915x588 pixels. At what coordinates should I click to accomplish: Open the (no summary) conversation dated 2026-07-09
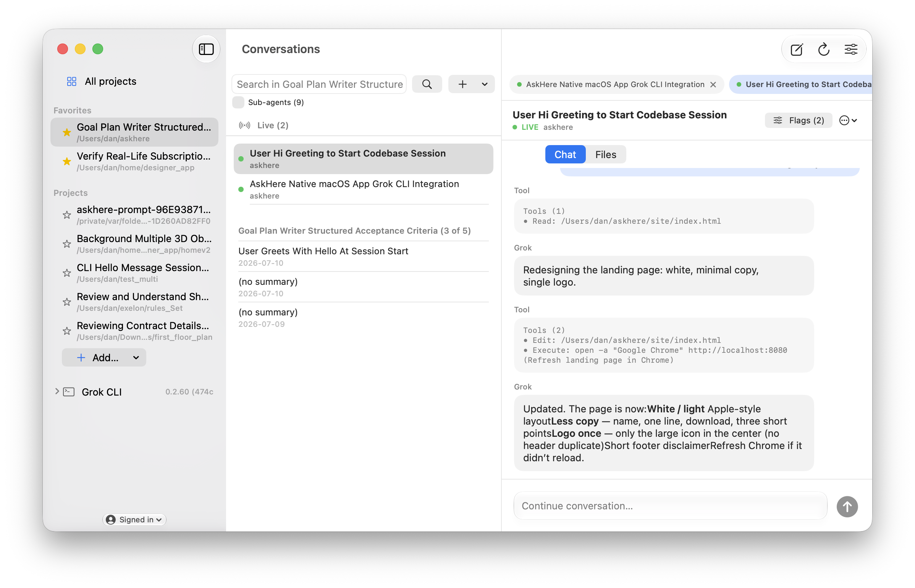(x=363, y=317)
